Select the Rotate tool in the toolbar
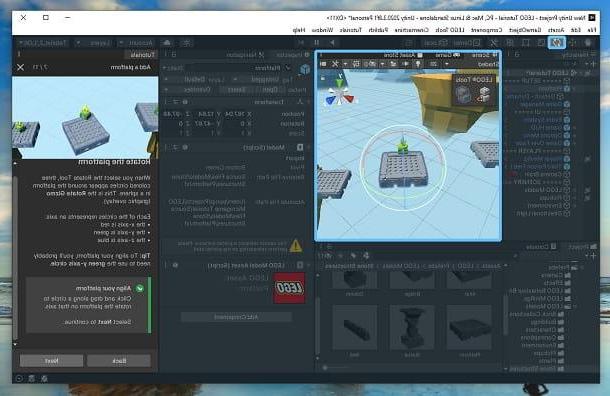 tap(556, 42)
